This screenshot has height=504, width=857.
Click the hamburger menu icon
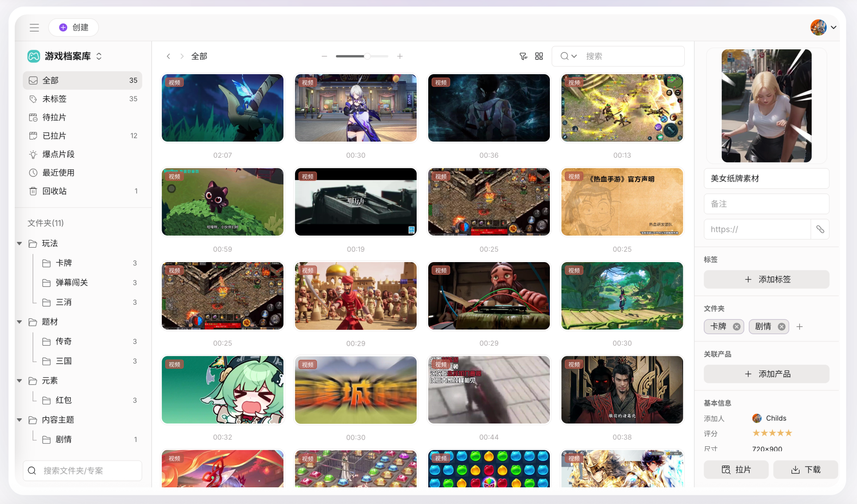[x=34, y=28]
